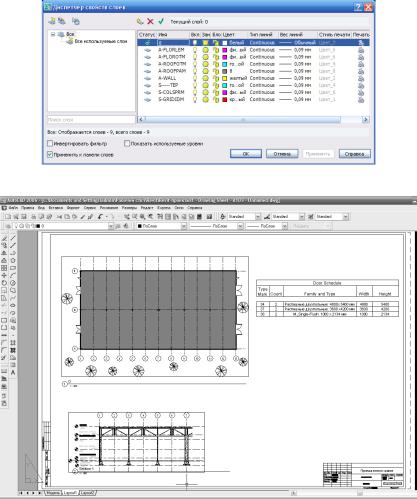Click the Undo arrow in standard toolbar
The height and width of the screenshot is (499, 417).
click(x=100, y=217)
